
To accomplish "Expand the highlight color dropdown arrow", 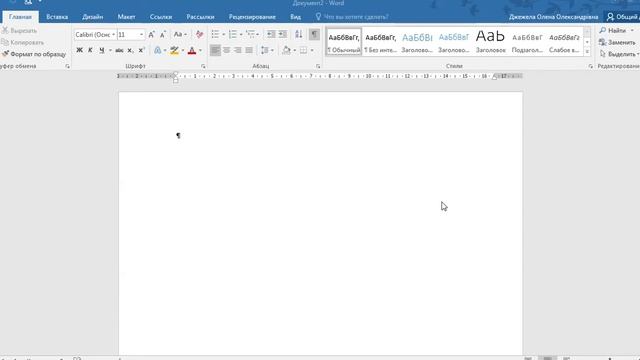I will pos(182,50).
